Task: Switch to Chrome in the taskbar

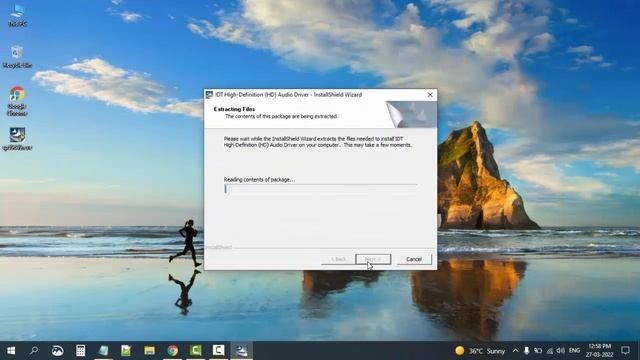Action: (x=173, y=351)
